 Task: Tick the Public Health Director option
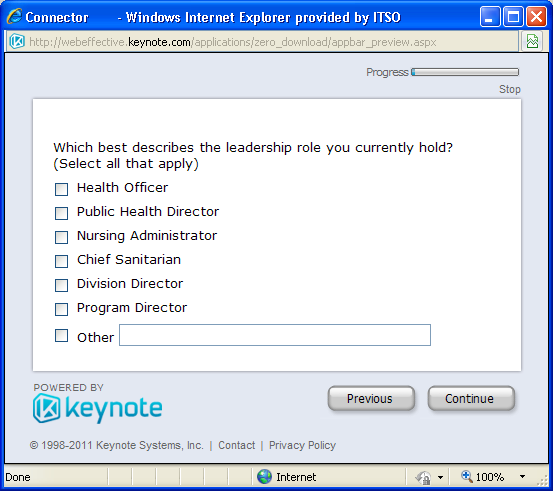pyautogui.click(x=61, y=213)
